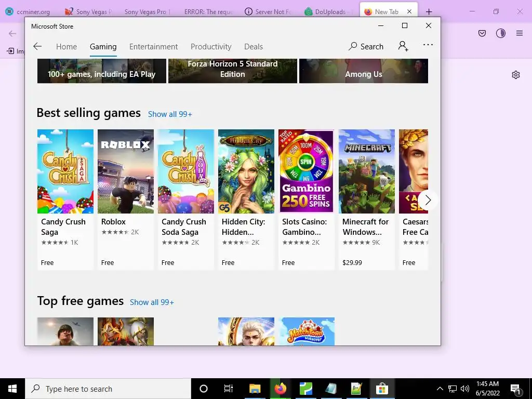Open the 100+ games including EA Play banner
Image resolution: width=532 pixels, height=399 pixels.
point(102,71)
